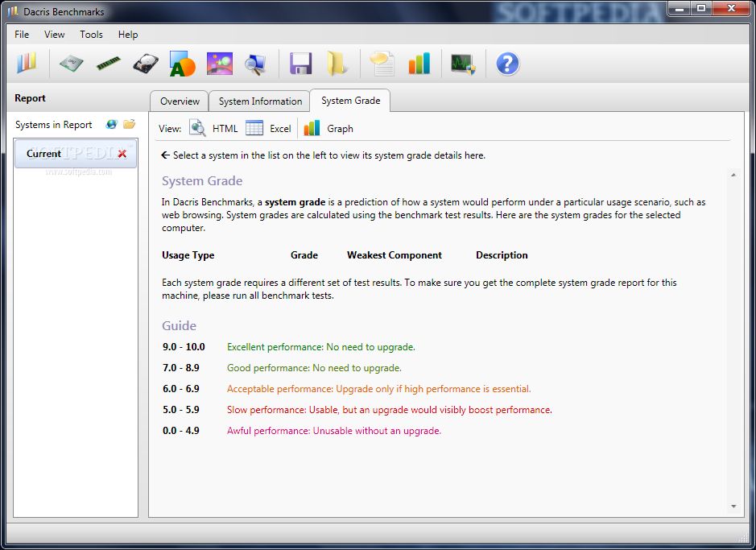Viewport: 756px width, 550px height.
Task: Click the bar chart toolbar icon
Action: (419, 63)
